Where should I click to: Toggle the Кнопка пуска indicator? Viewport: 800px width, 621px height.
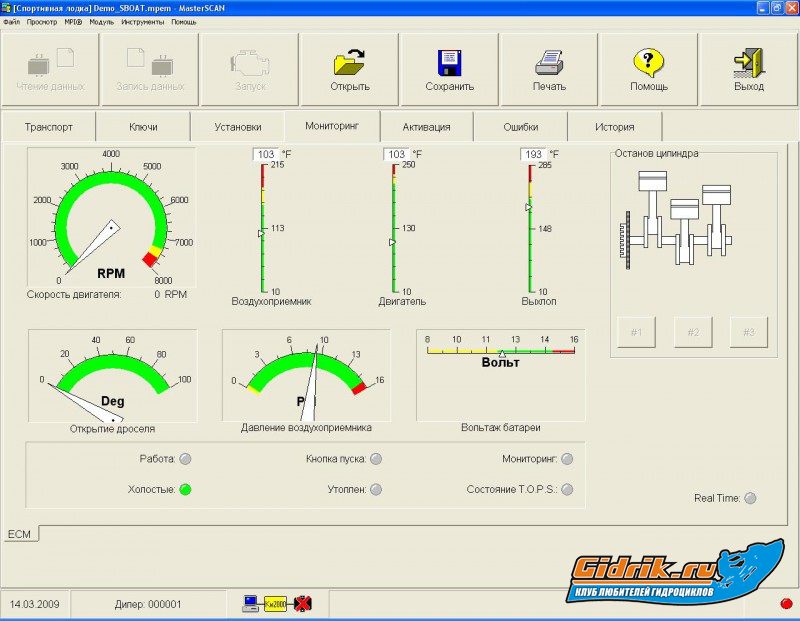coord(376,459)
